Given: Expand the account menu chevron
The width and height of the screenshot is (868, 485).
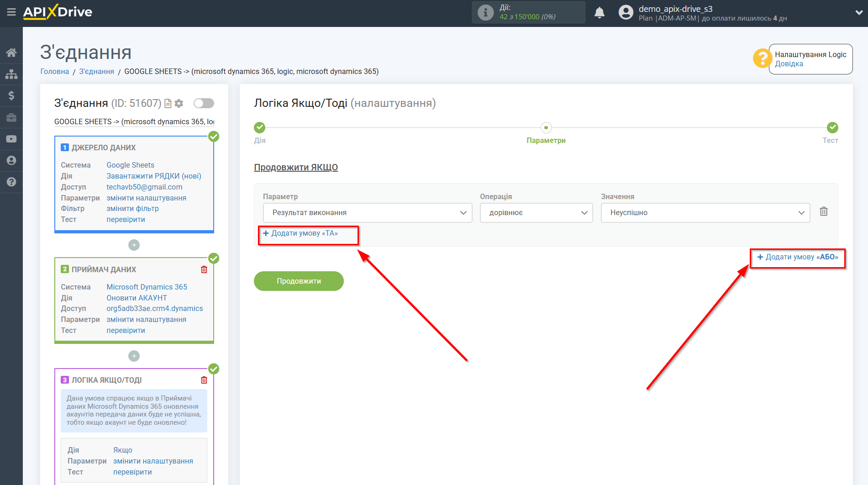Looking at the screenshot, I should [858, 13].
